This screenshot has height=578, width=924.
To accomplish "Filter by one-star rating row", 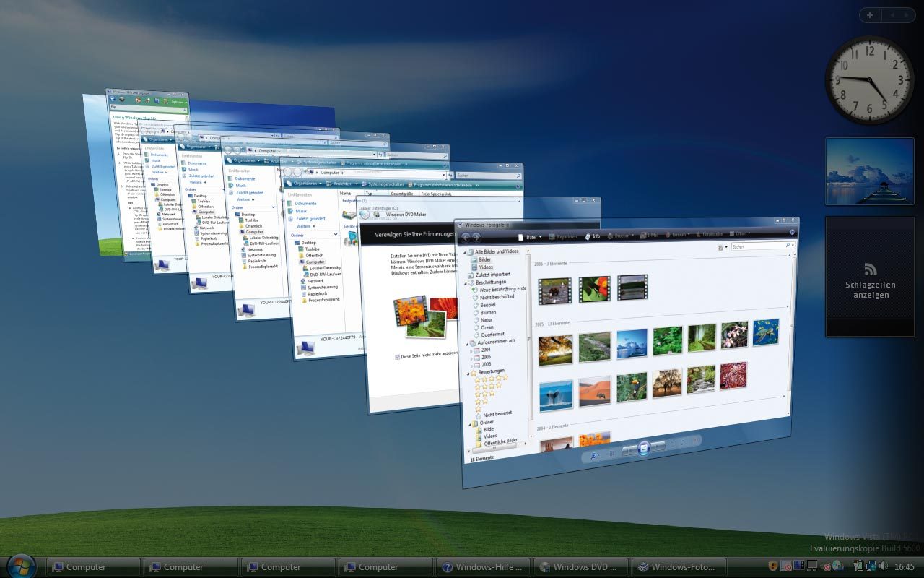I will pos(478,409).
